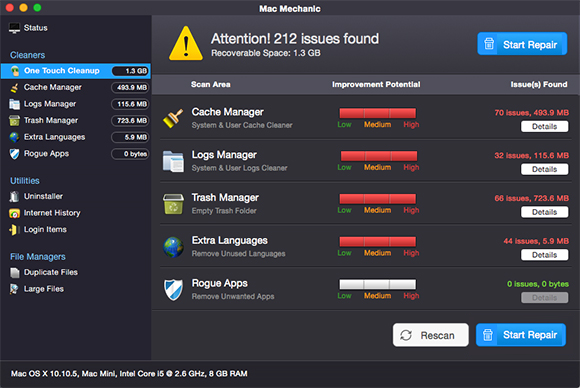Open Extra Languages from the sidebar
This screenshot has width=580, height=388.
point(75,137)
